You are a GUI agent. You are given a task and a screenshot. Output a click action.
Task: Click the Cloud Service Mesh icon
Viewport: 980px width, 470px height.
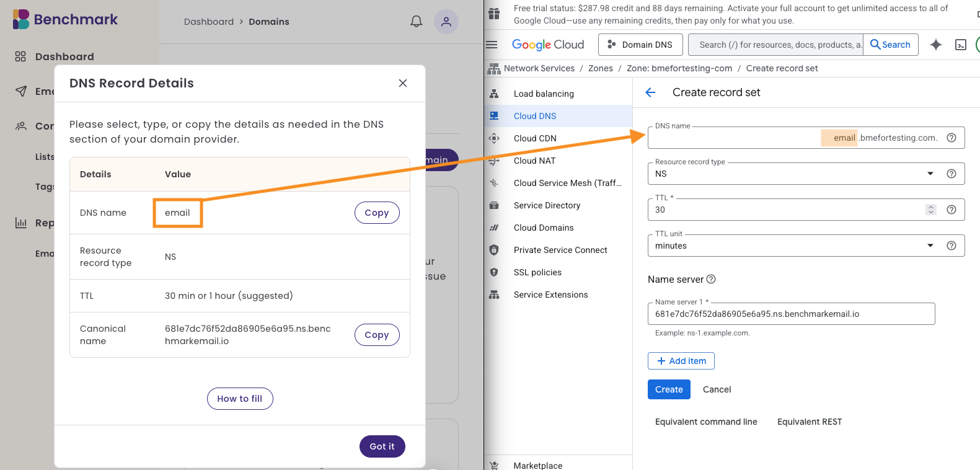[x=494, y=183]
